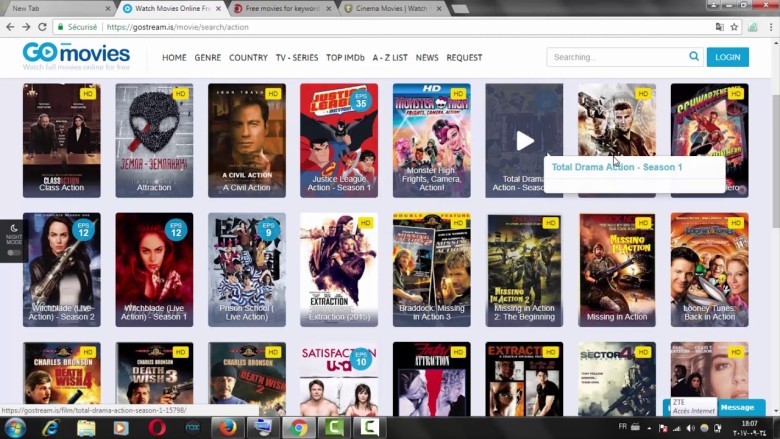This screenshot has height=439, width=780.
Task: Open Prison School (Live Action) poster
Action: click(247, 270)
